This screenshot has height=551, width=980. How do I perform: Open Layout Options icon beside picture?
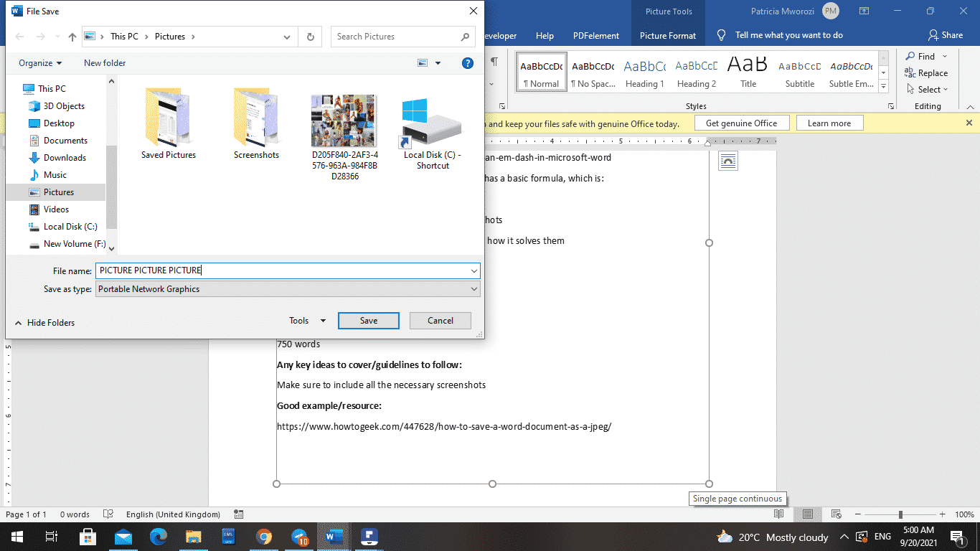point(727,161)
